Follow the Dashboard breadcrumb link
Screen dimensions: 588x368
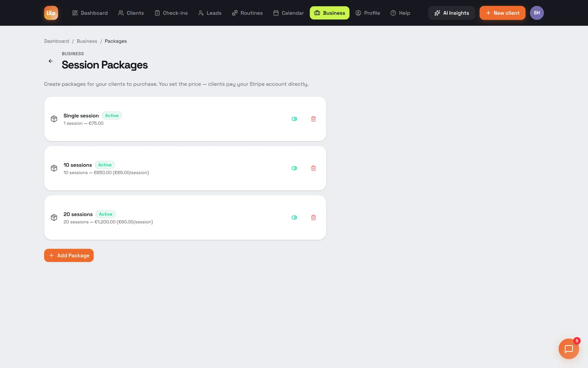(57, 41)
